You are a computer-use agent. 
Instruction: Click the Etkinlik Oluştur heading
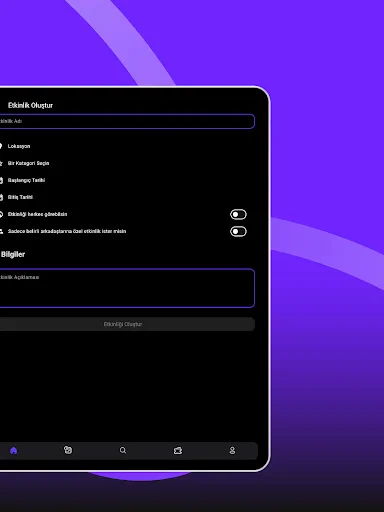tap(30, 105)
